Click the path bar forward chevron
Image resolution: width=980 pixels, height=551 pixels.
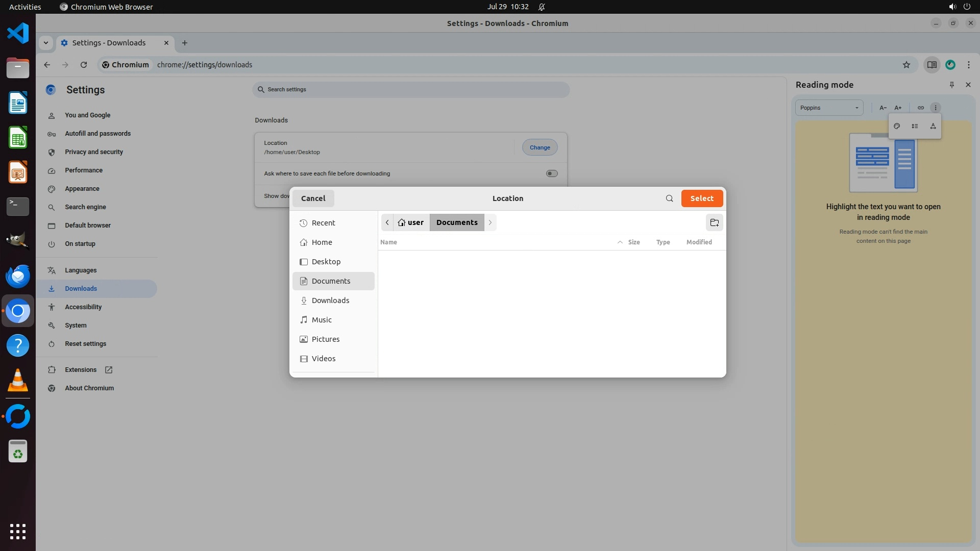pyautogui.click(x=490, y=222)
